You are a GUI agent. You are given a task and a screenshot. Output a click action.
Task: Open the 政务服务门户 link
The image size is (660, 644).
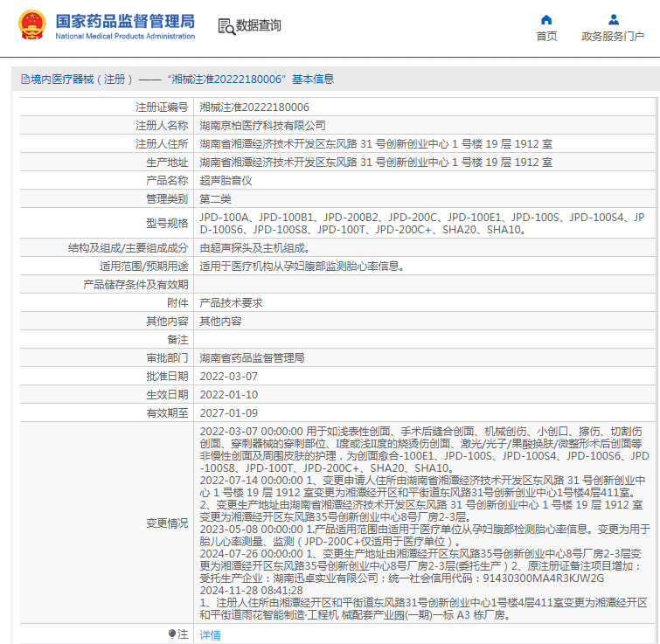pos(613,36)
